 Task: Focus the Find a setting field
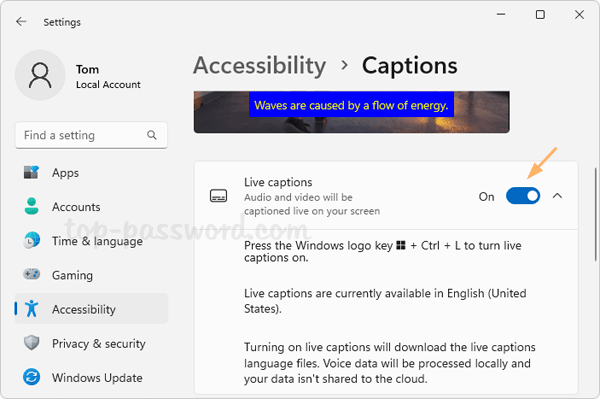click(x=91, y=135)
